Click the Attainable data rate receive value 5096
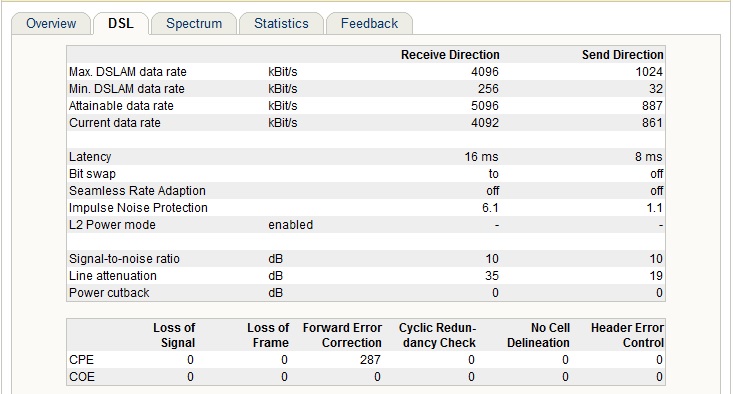 tap(485, 106)
